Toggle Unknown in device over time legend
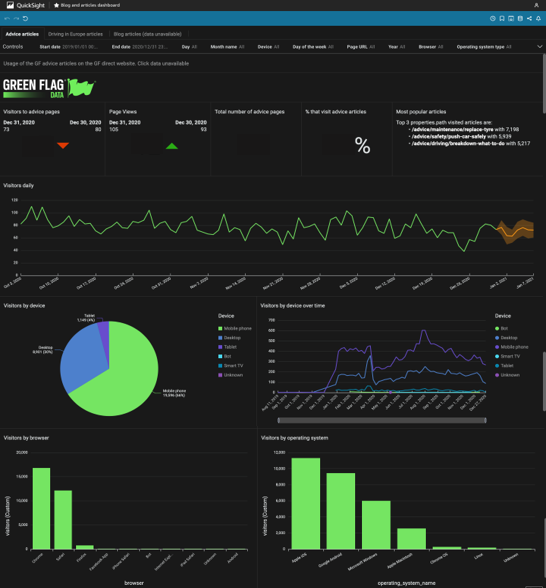The height and width of the screenshot is (588, 546). (x=507, y=375)
